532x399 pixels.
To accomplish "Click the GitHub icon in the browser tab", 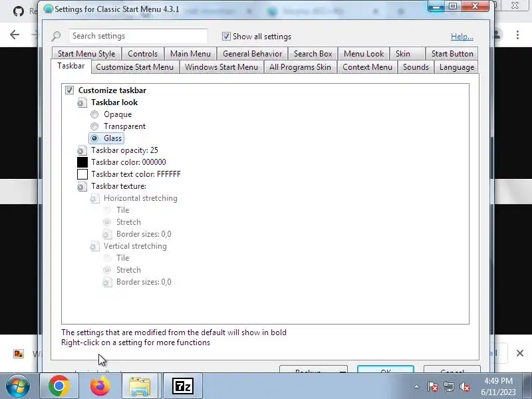I will (19, 11).
